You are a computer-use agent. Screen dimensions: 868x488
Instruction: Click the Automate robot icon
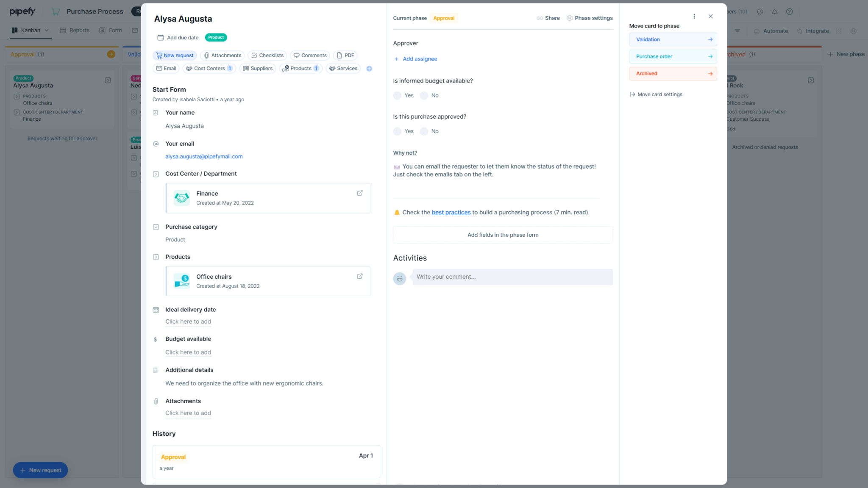[757, 30]
